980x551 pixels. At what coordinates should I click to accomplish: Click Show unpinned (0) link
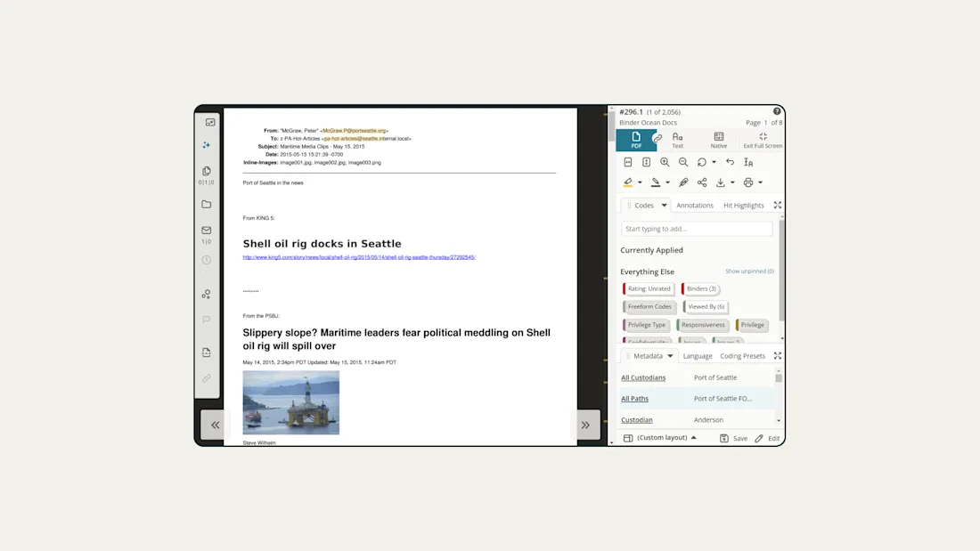(x=749, y=271)
